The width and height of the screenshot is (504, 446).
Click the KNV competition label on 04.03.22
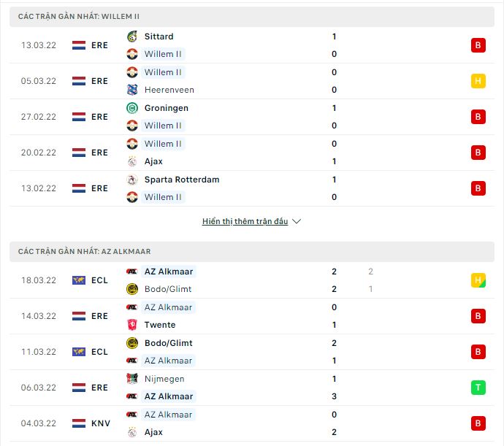pos(101,423)
